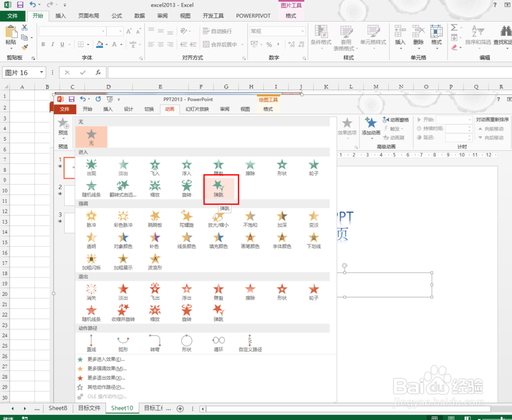Image resolution: width=512 pixels, height=420 pixels.
Task: Open the 常规 number format dropdown
Action: [303, 31]
